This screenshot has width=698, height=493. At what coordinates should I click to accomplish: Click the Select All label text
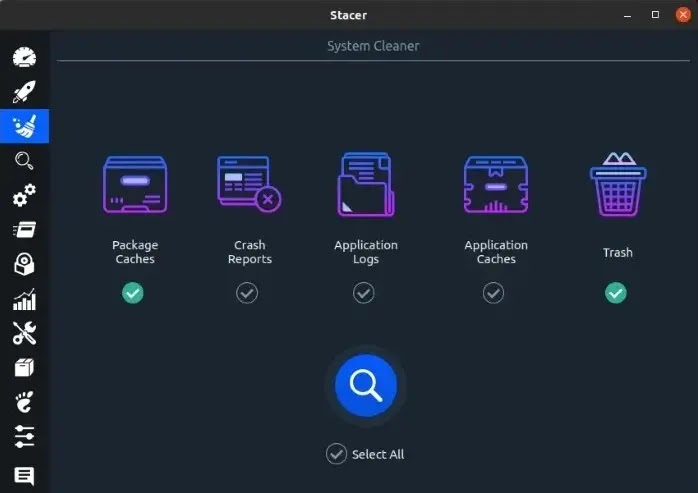point(378,455)
